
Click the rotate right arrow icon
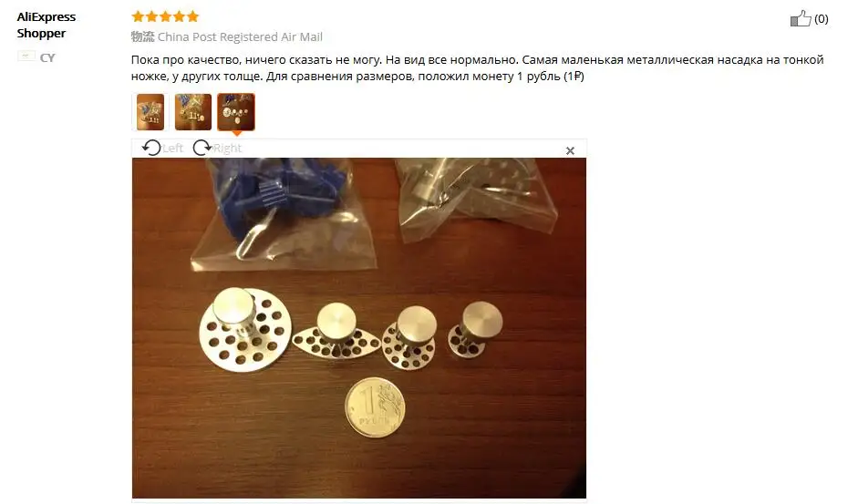[x=202, y=148]
